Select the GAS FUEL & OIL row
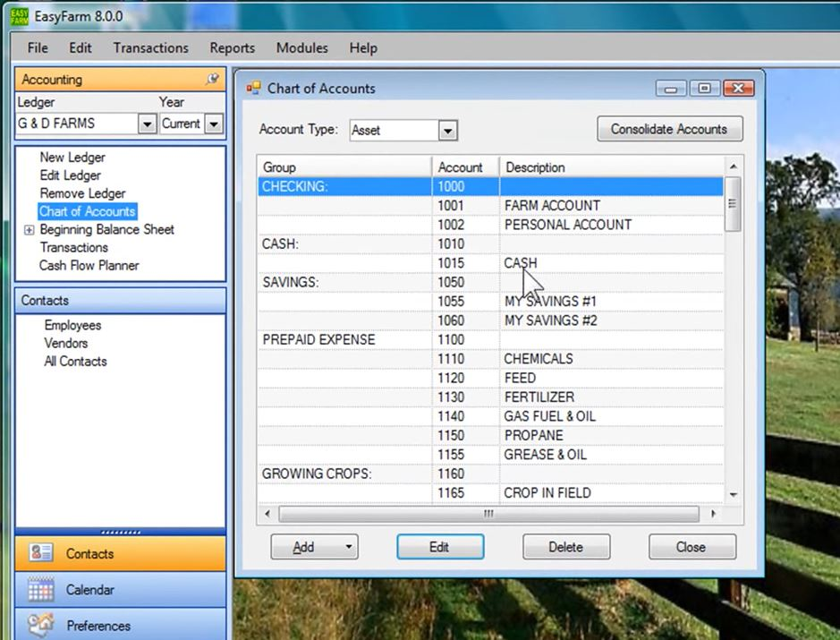The width and height of the screenshot is (840, 640). [490, 416]
